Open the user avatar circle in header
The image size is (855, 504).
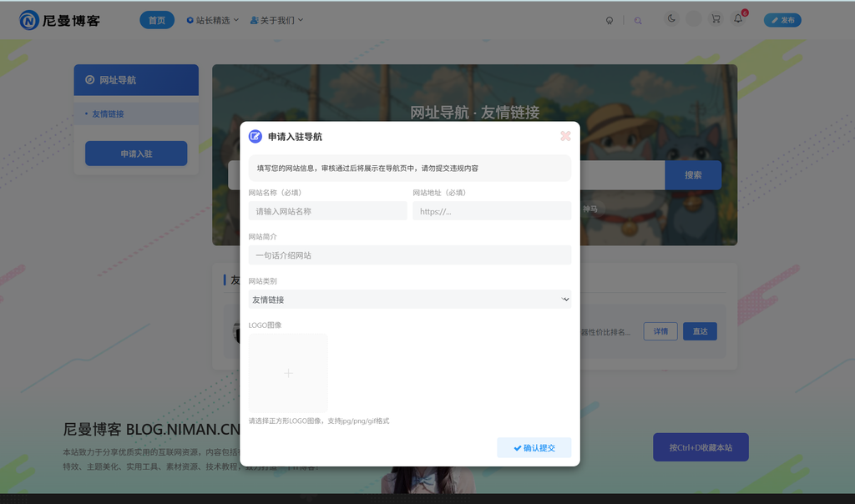694,19
